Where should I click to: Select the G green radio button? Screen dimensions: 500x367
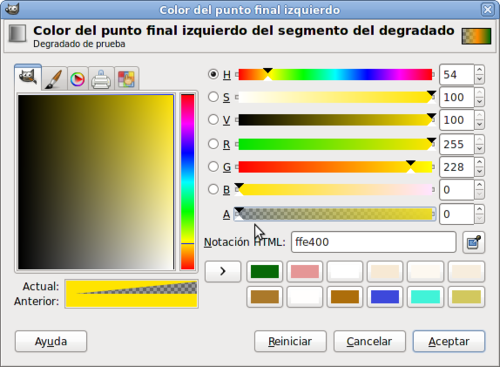pos(213,167)
